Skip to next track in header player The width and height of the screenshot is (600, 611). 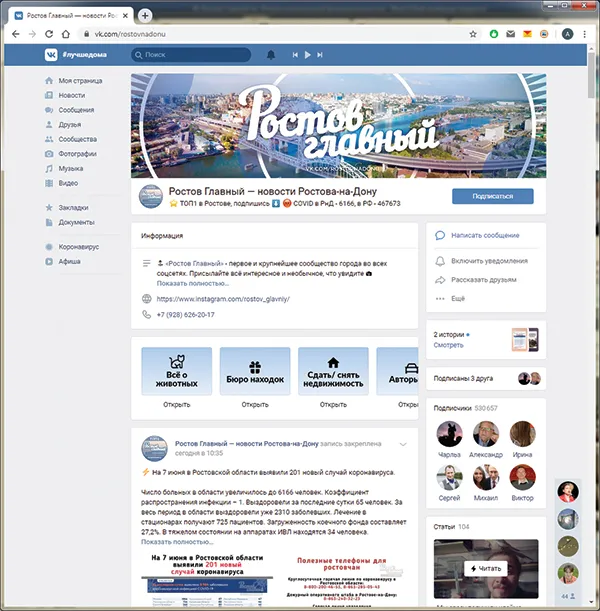(321, 55)
